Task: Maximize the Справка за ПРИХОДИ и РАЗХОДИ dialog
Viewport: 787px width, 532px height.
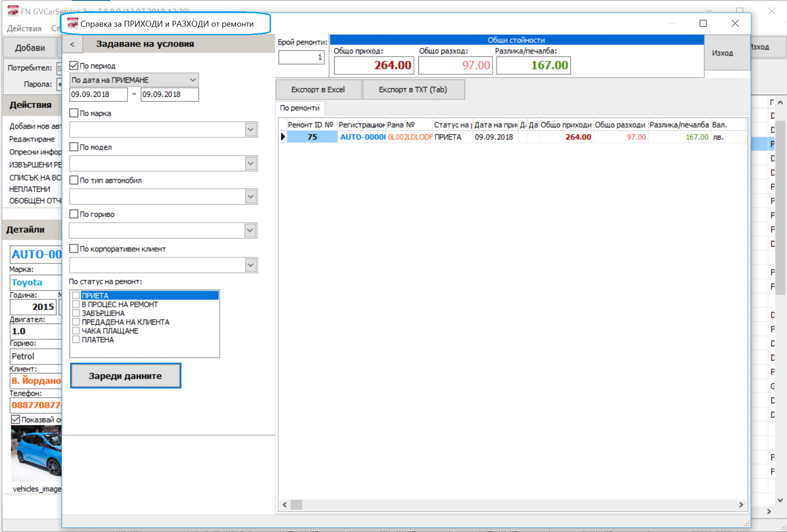Action: pos(703,23)
